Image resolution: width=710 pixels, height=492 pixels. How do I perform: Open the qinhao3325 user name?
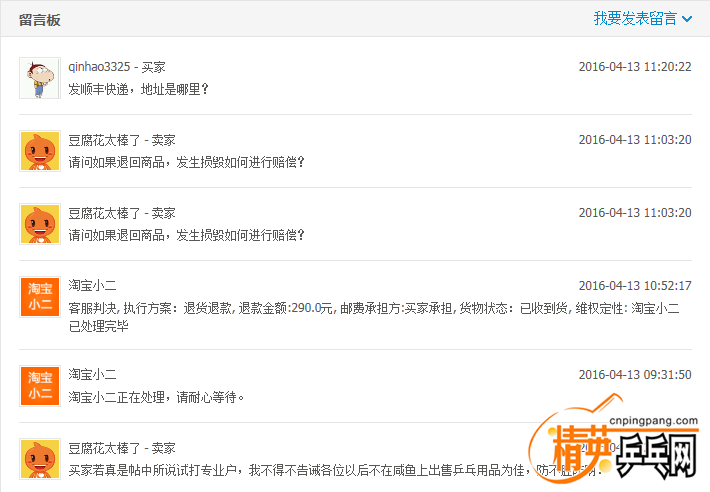[99, 67]
